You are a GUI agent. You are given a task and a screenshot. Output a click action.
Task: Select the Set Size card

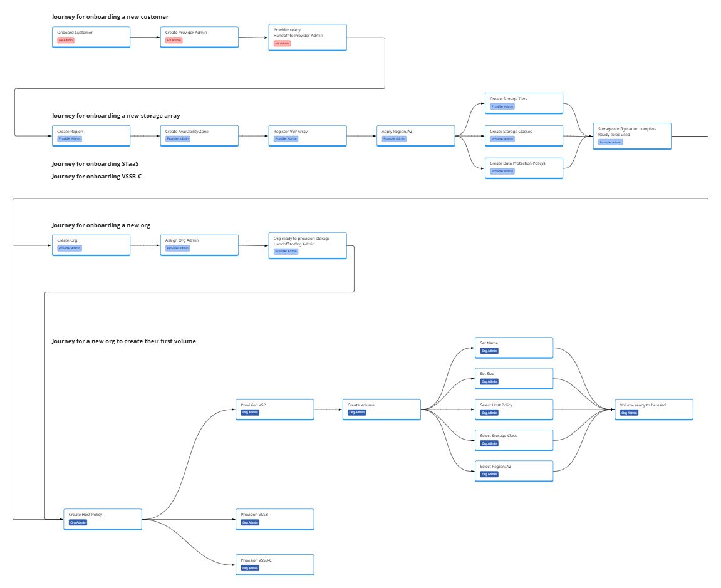click(x=514, y=378)
